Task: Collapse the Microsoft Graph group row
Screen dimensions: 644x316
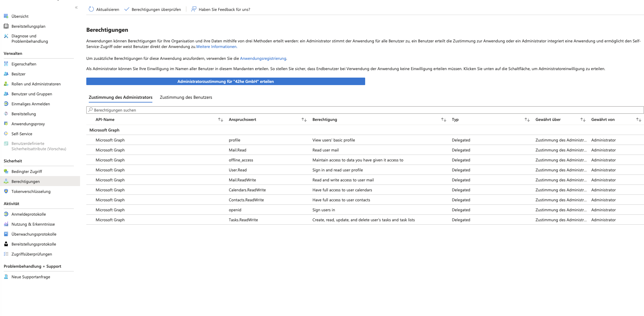Action: [x=365, y=130]
